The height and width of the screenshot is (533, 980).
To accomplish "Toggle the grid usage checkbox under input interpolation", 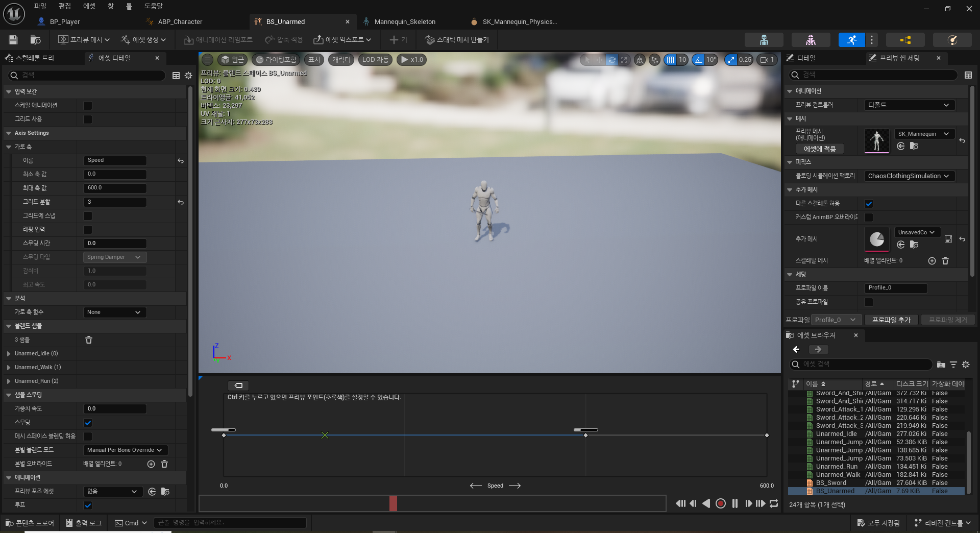I will [88, 119].
